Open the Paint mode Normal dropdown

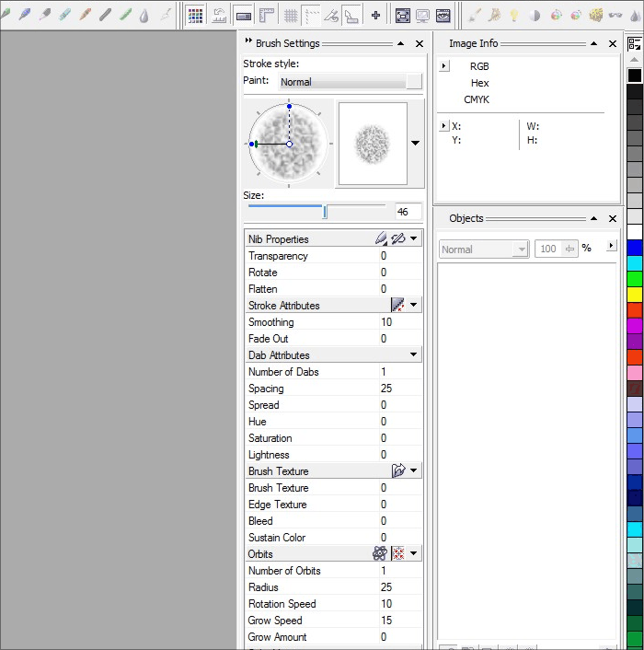click(351, 82)
